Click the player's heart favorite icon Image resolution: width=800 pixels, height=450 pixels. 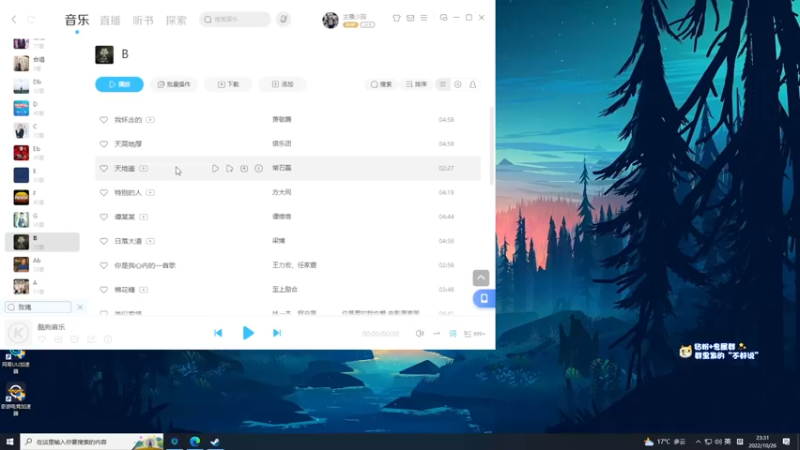click(x=42, y=339)
